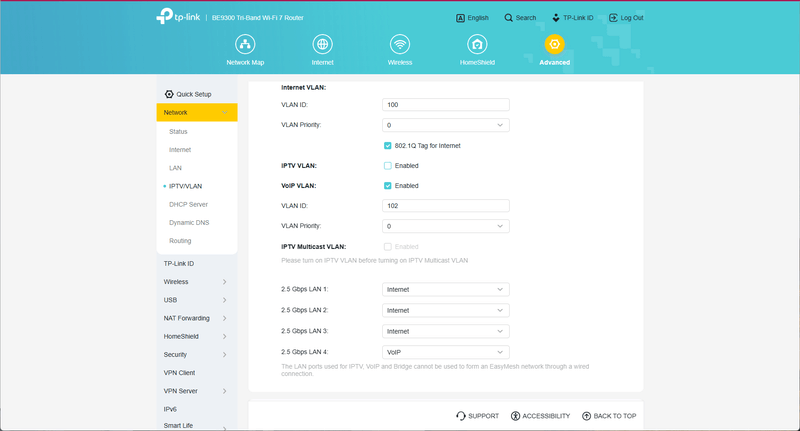Open Internet VLAN Priority dropdown

445,125
